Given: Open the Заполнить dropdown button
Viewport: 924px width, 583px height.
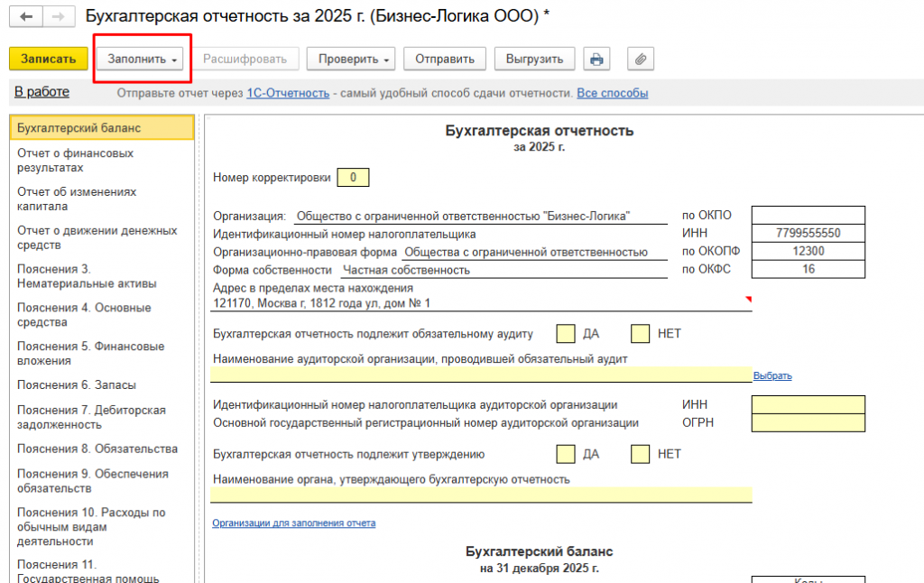Looking at the screenshot, I should [x=142, y=59].
